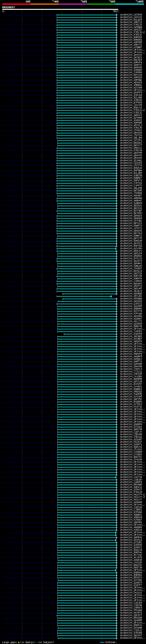Select hit label UniRef100_B0JYU2

tap(131, 555)
